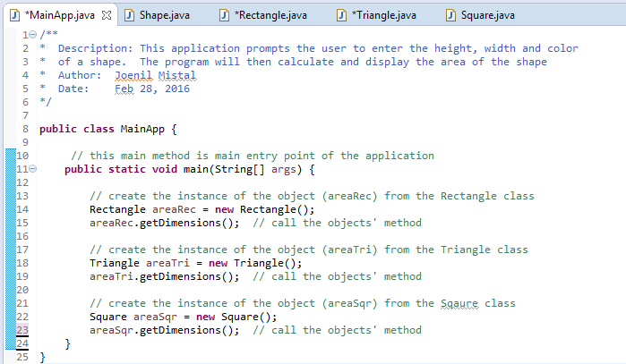Collapse the header comment block at line 1
626x364 pixels.
(32, 35)
